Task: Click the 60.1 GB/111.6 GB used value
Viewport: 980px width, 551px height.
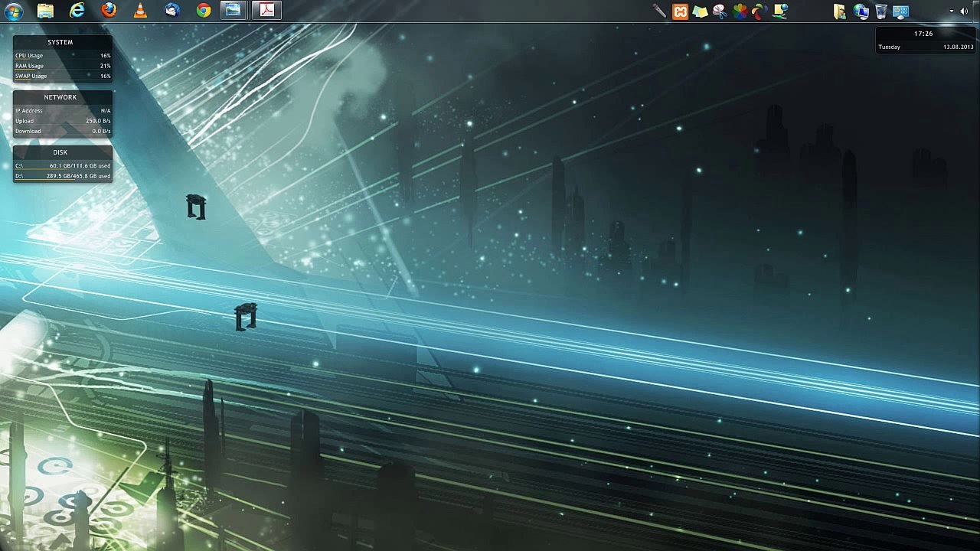Action: point(80,165)
